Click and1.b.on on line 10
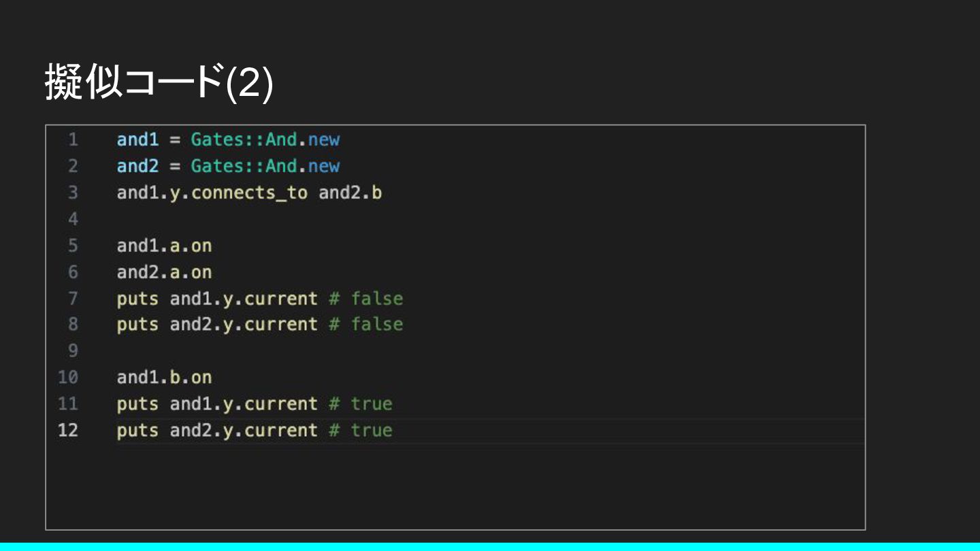This screenshot has height=551, width=980. point(164,378)
